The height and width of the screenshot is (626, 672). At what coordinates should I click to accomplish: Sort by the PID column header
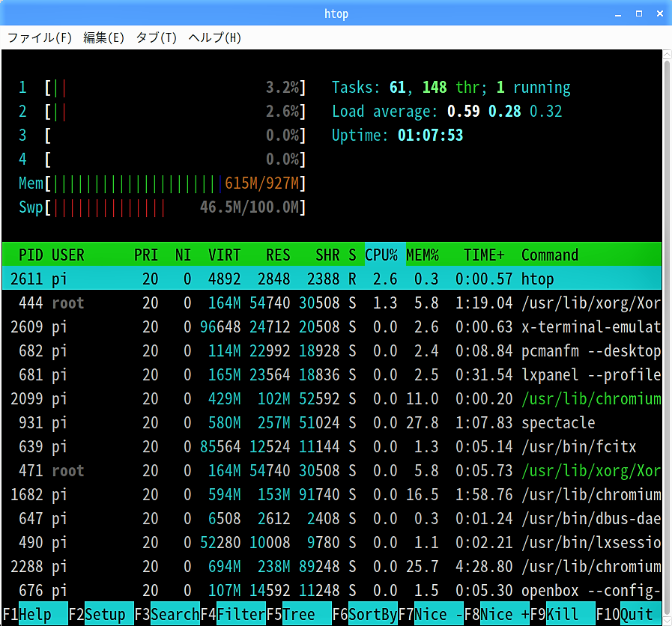pos(31,255)
